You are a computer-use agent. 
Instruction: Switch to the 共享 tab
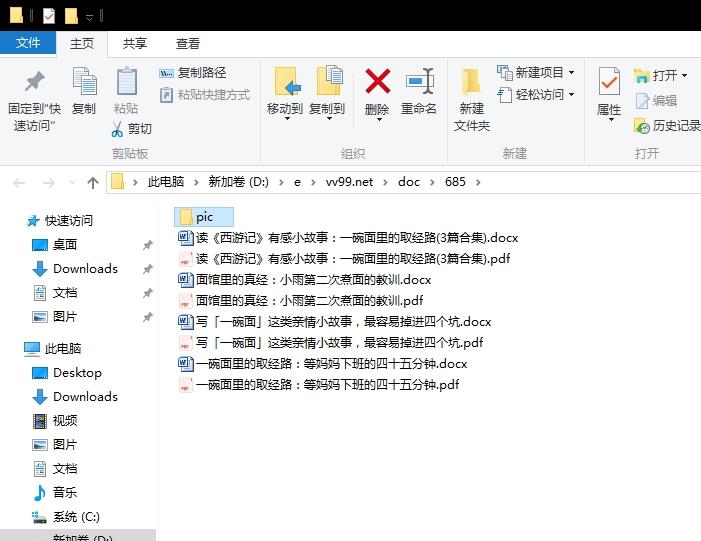135,44
